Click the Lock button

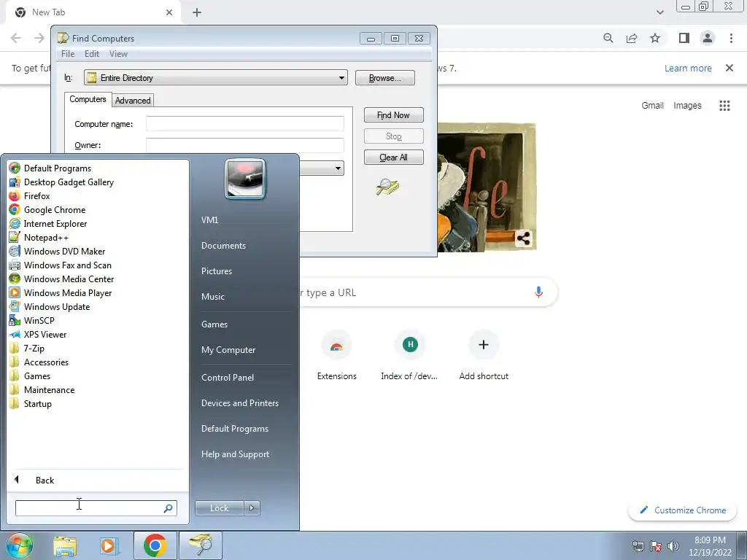tap(219, 508)
